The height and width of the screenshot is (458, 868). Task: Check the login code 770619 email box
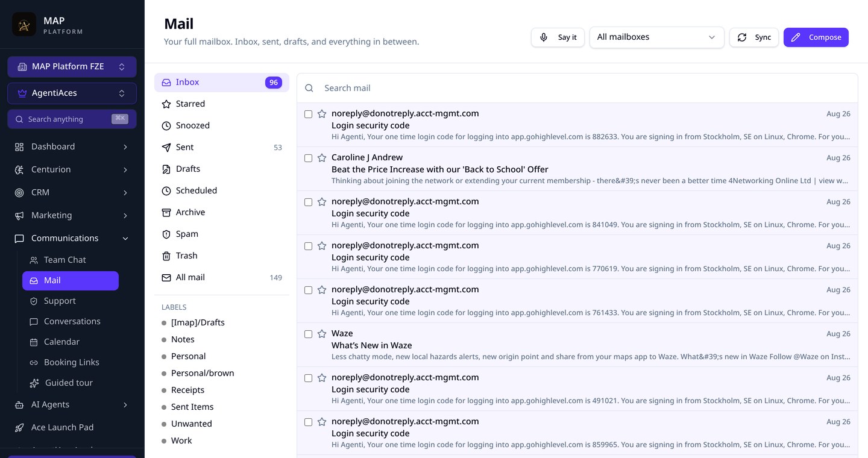[x=308, y=246]
